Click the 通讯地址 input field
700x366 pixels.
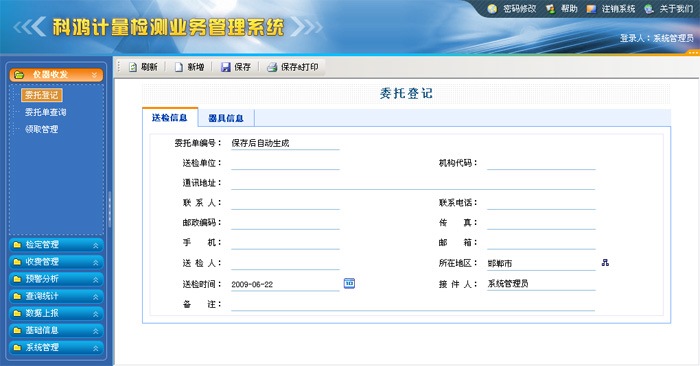click(x=413, y=183)
